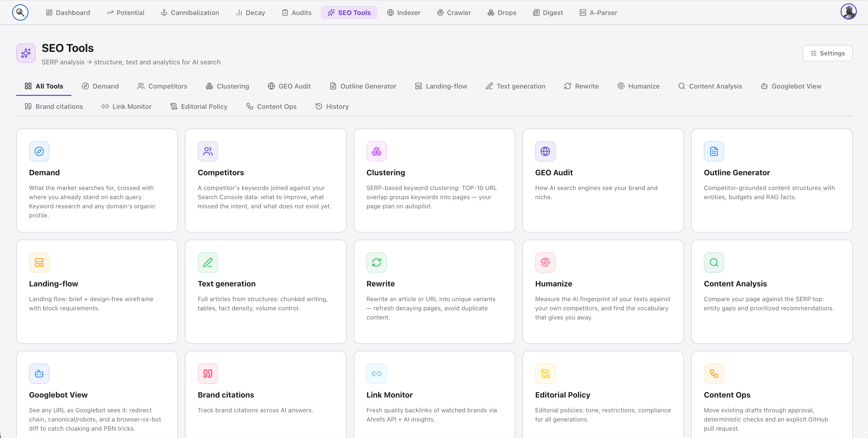The height and width of the screenshot is (438, 868).
Task: Click the sparkle icon beside the SEO Tools heading
Action: (26, 53)
